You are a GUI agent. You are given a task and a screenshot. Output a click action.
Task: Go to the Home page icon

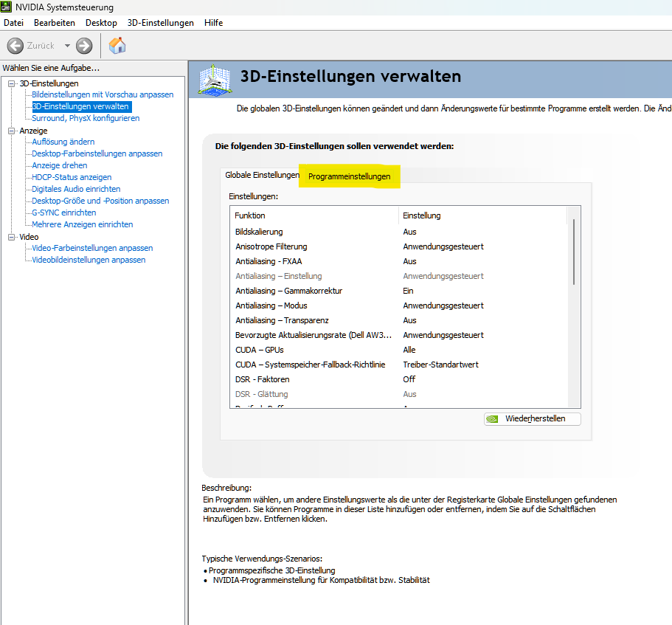point(117,46)
